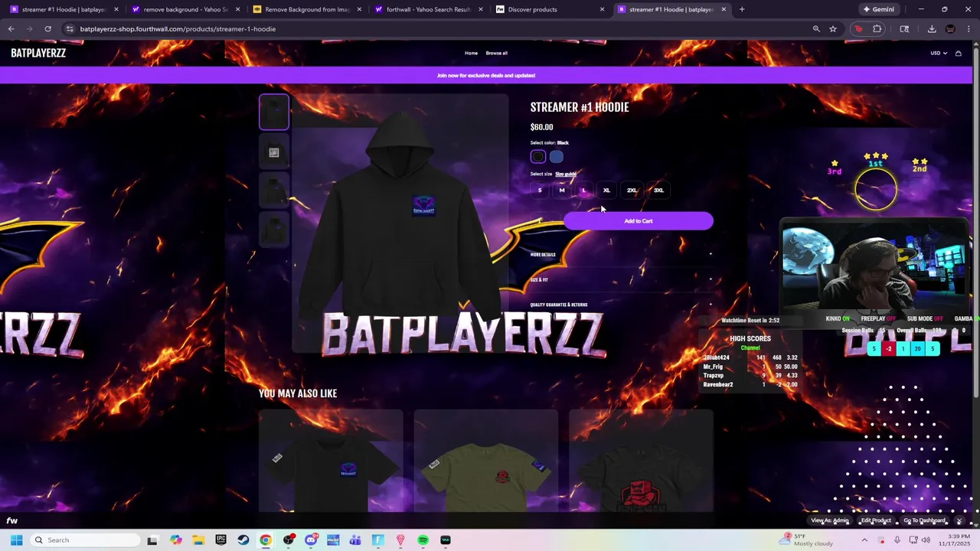Image resolution: width=980 pixels, height=551 pixels.
Task: Click the site information icon in address bar
Action: click(x=70, y=28)
